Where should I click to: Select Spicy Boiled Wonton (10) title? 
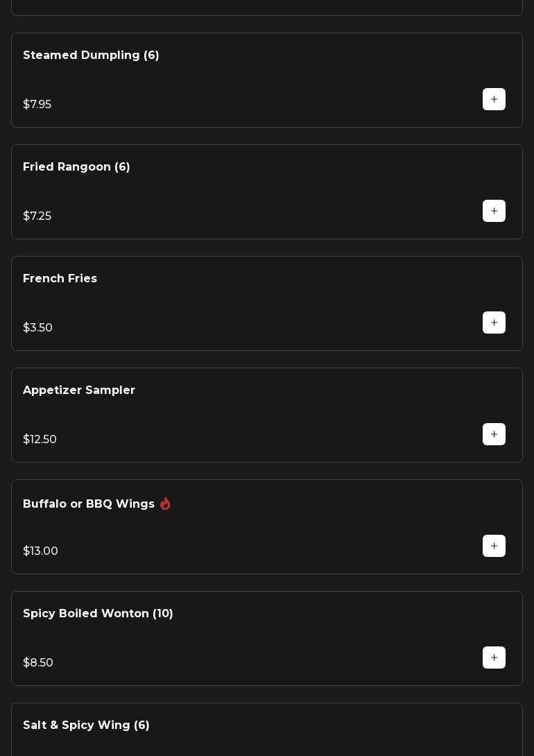click(98, 614)
